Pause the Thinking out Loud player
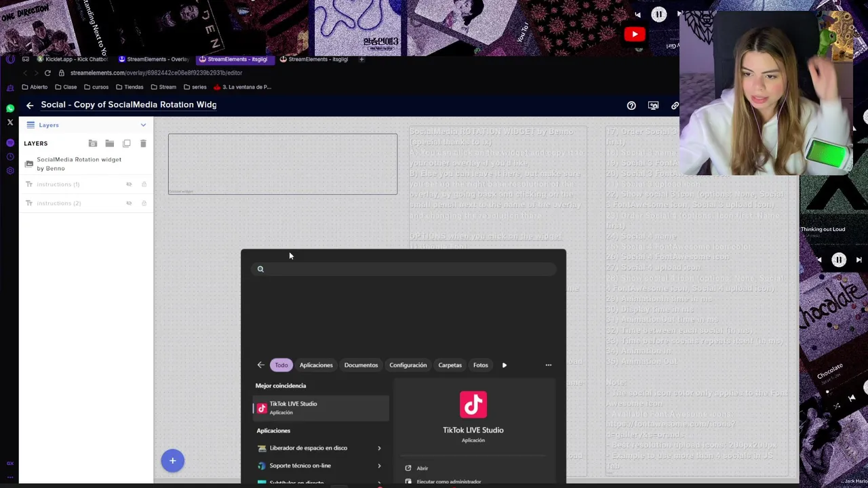 839,260
